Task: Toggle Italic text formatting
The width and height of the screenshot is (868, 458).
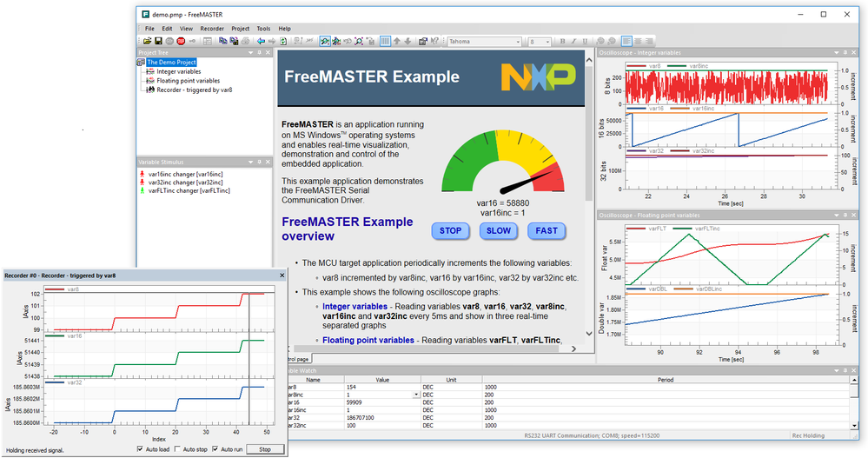Action: (x=573, y=41)
